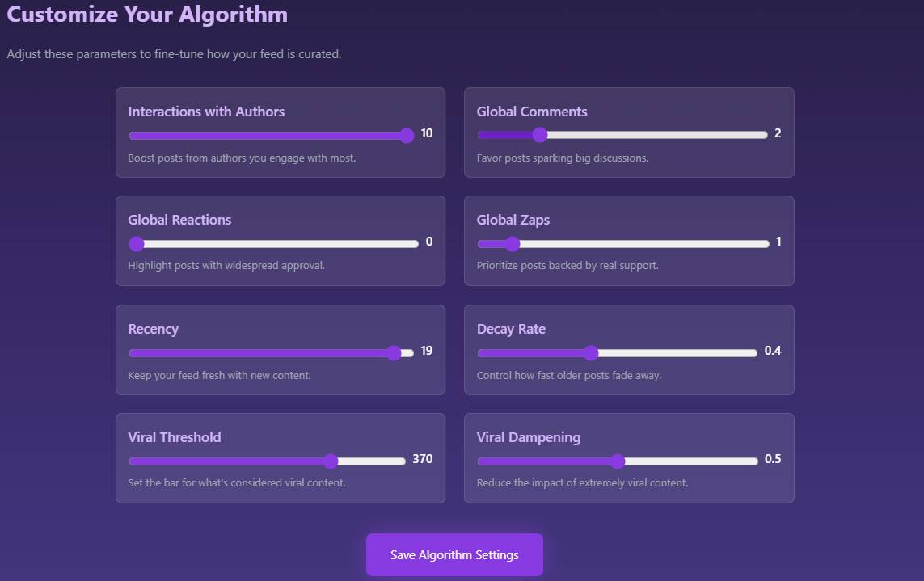Click the unfilled end of the Decay Rate track
The width and height of the screenshot is (924, 581).
coord(744,352)
